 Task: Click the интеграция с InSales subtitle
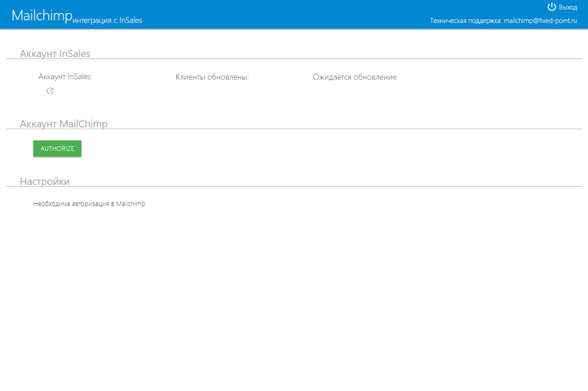click(108, 20)
